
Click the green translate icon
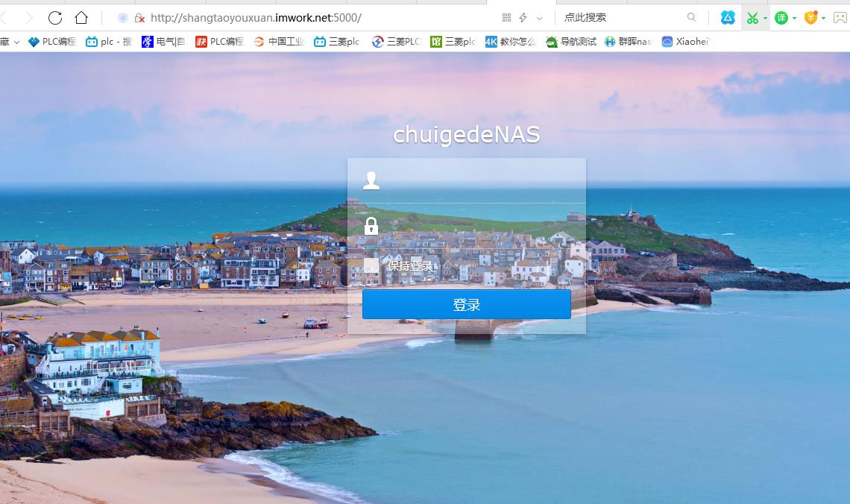point(781,19)
